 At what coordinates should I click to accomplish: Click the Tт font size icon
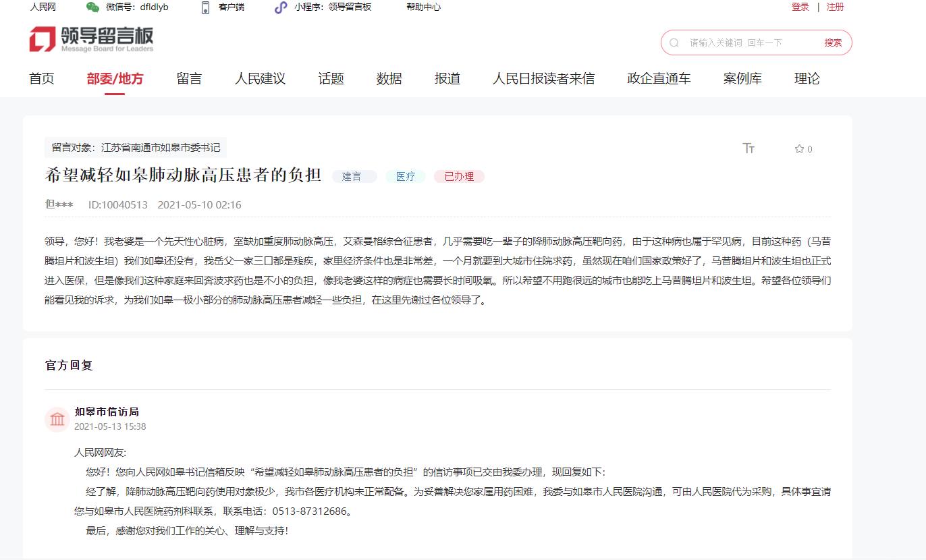[x=748, y=148]
